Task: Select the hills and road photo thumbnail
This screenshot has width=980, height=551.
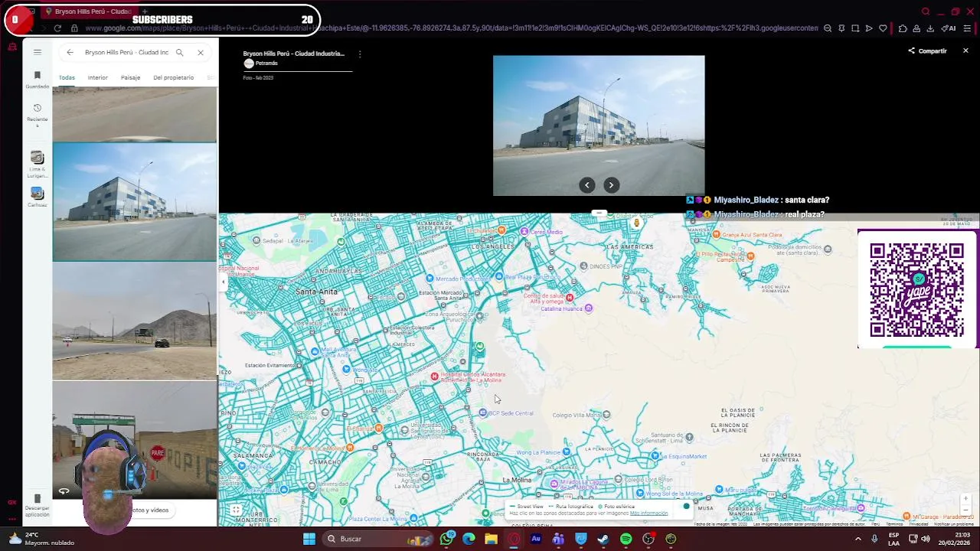Action: coord(134,321)
